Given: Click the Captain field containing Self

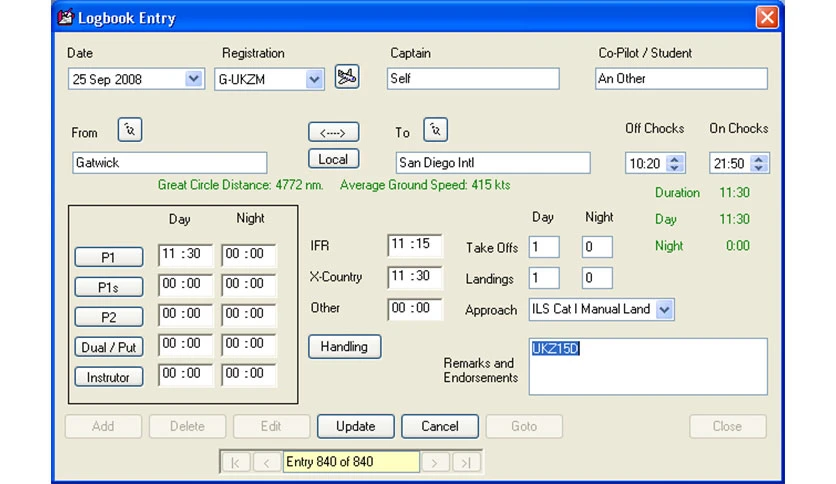Looking at the screenshot, I should click(473, 78).
